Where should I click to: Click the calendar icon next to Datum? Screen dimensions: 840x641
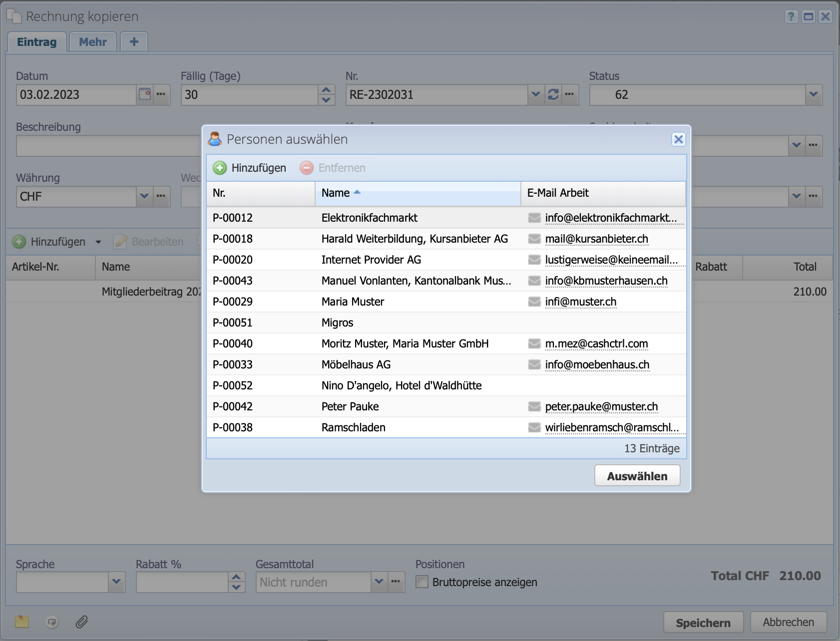click(144, 94)
